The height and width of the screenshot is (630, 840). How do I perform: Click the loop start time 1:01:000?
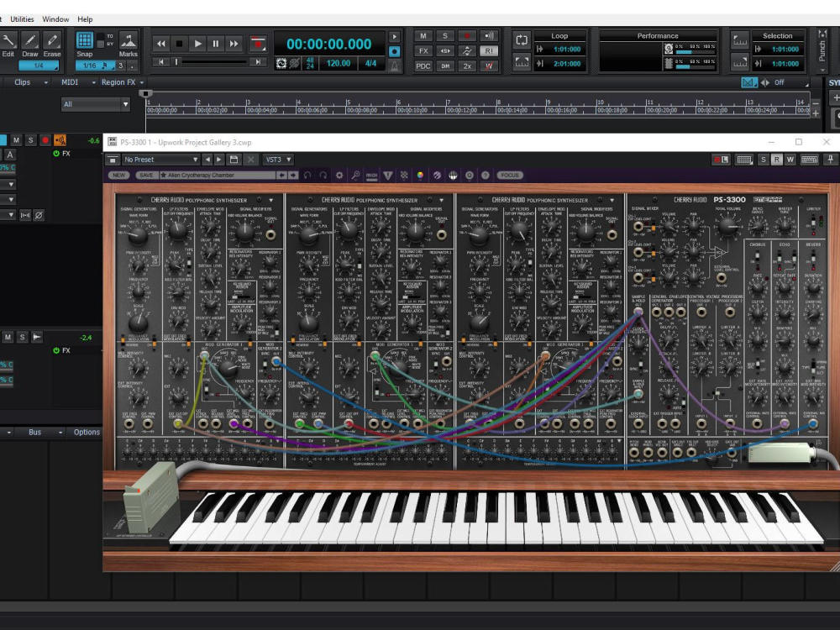click(567, 49)
